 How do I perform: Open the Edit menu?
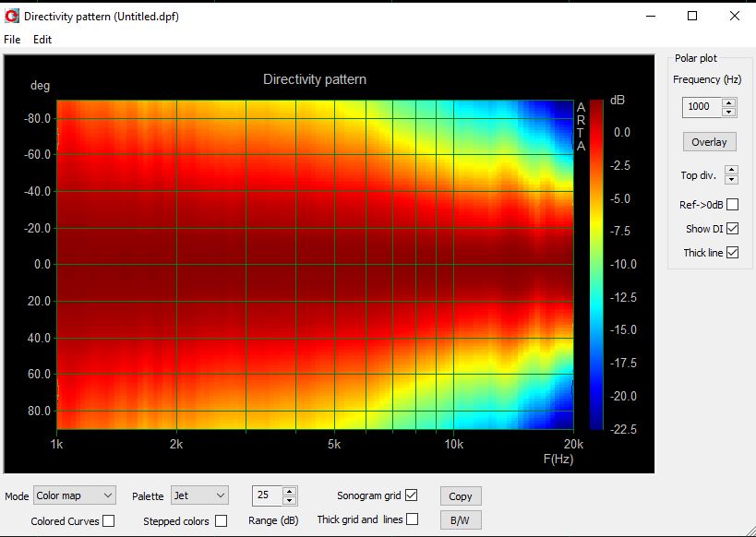42,40
